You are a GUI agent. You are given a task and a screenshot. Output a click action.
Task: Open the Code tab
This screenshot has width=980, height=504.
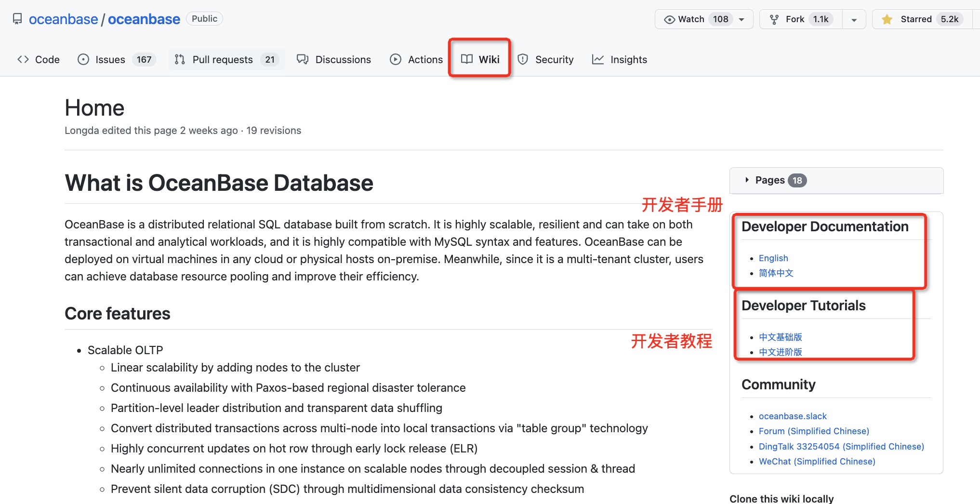click(39, 59)
